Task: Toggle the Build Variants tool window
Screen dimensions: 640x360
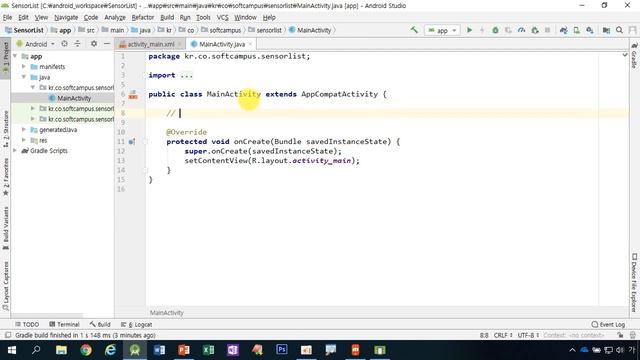Action: point(5,229)
